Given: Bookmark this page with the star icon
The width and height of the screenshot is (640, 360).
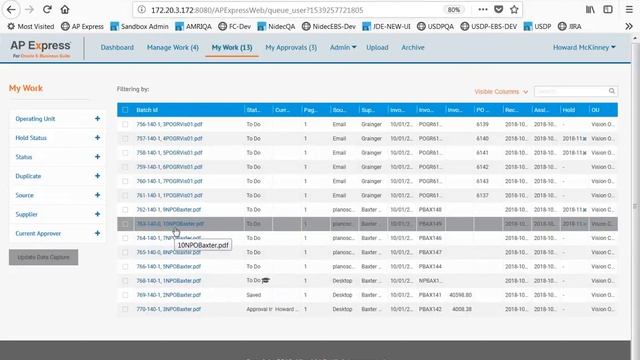Looking at the screenshot, I should (x=514, y=9).
